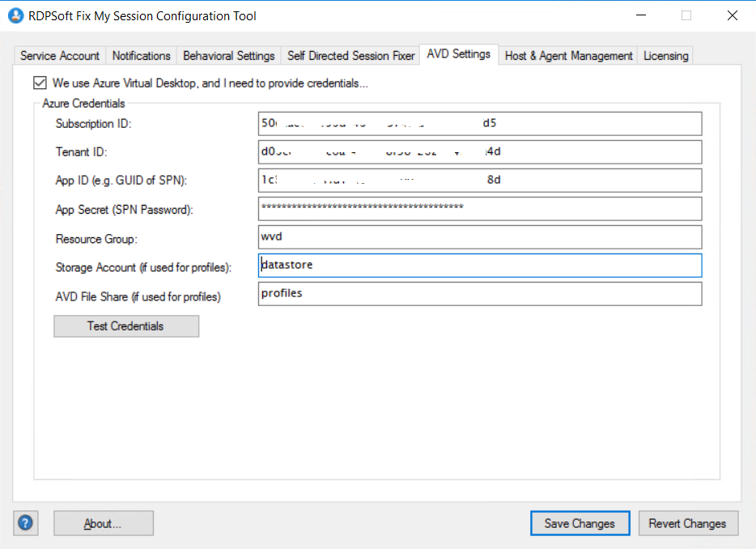Click the AVD File Share field
This screenshot has width=756, height=549.
pyautogui.click(x=479, y=294)
